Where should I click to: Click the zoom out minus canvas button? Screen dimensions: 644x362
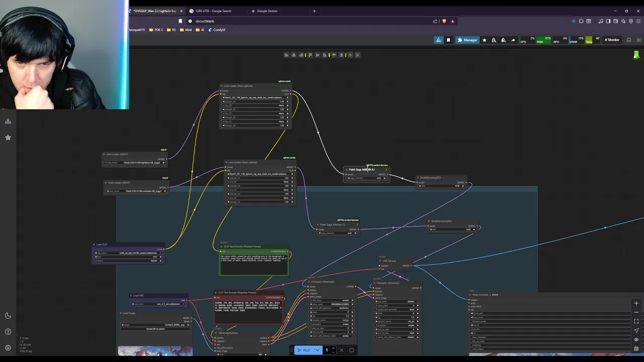pos(636,312)
